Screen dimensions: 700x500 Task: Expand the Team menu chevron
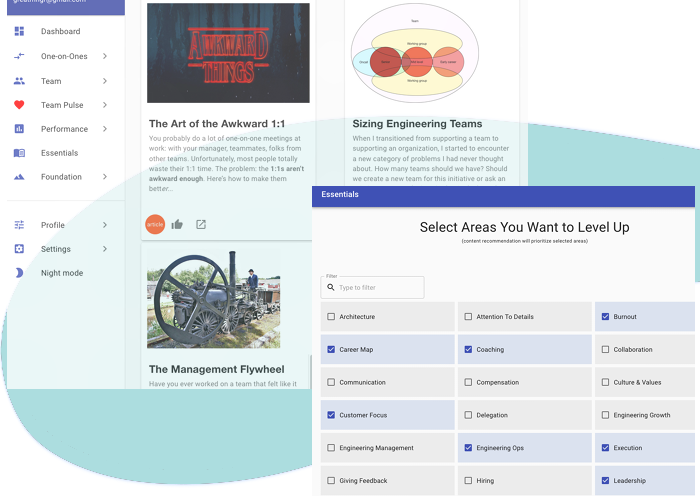(x=105, y=81)
